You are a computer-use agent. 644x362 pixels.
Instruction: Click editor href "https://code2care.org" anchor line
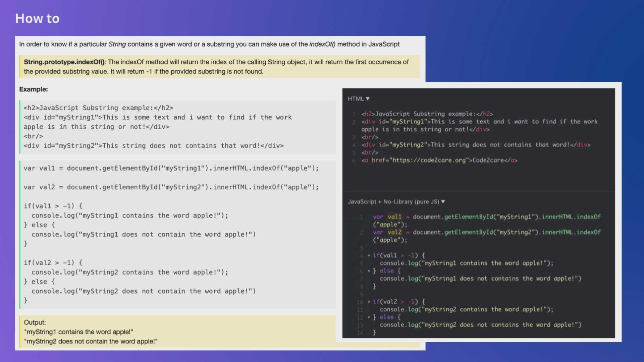(x=439, y=160)
